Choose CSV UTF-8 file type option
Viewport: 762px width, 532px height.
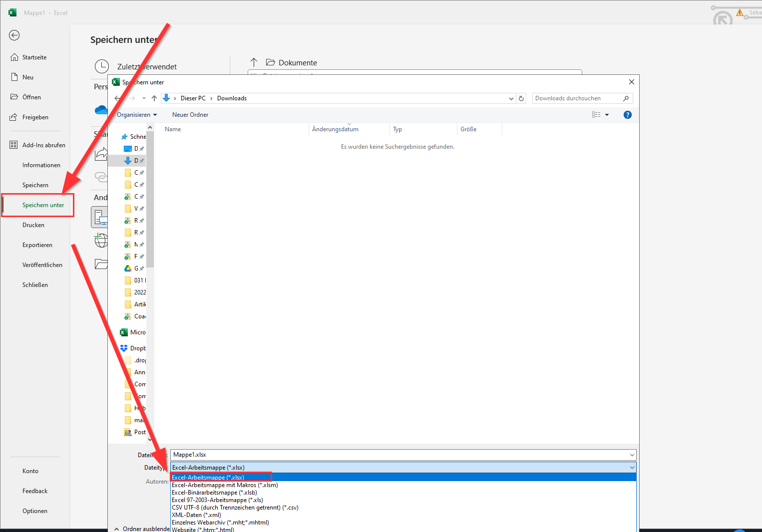pos(235,508)
